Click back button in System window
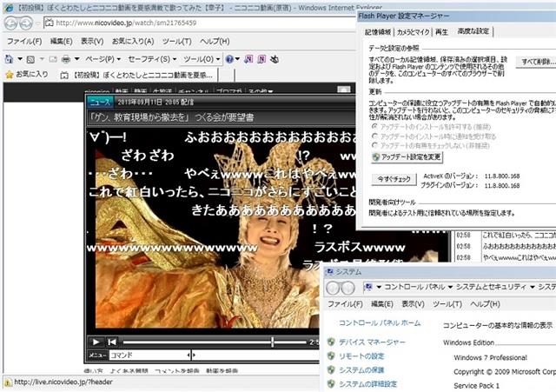This screenshot has width=556, height=392. (x=333, y=288)
